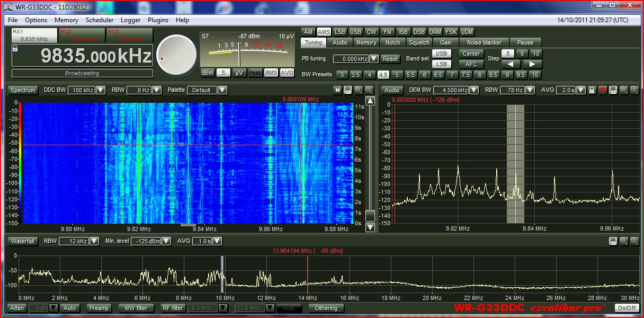Select DRM demodulation mode
Image resolution: width=644 pixels, height=318 pixels.
[x=435, y=32]
